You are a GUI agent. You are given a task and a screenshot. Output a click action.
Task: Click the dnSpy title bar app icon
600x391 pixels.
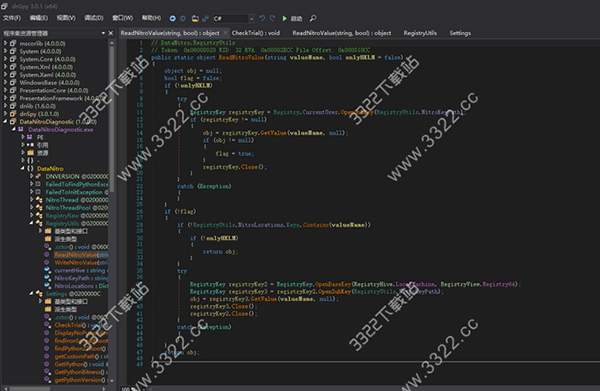(5, 6)
